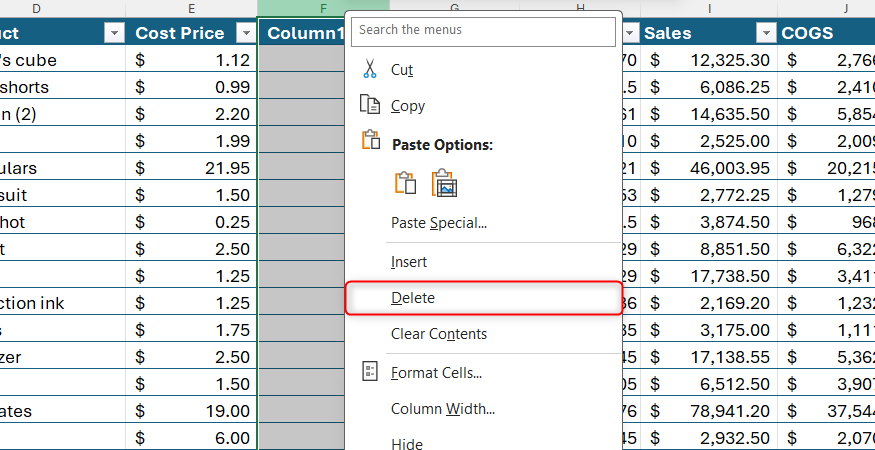Select sales cell 3,874.50
This screenshot has height=450, width=875.
tap(709, 222)
